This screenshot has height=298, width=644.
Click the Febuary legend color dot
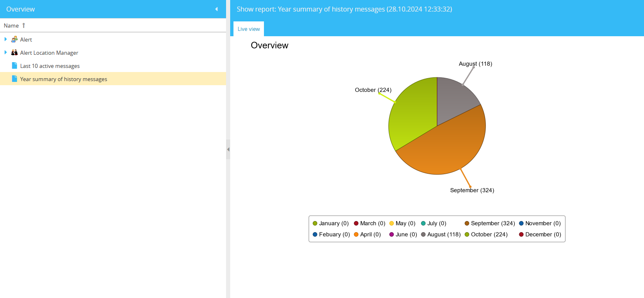(x=315, y=235)
